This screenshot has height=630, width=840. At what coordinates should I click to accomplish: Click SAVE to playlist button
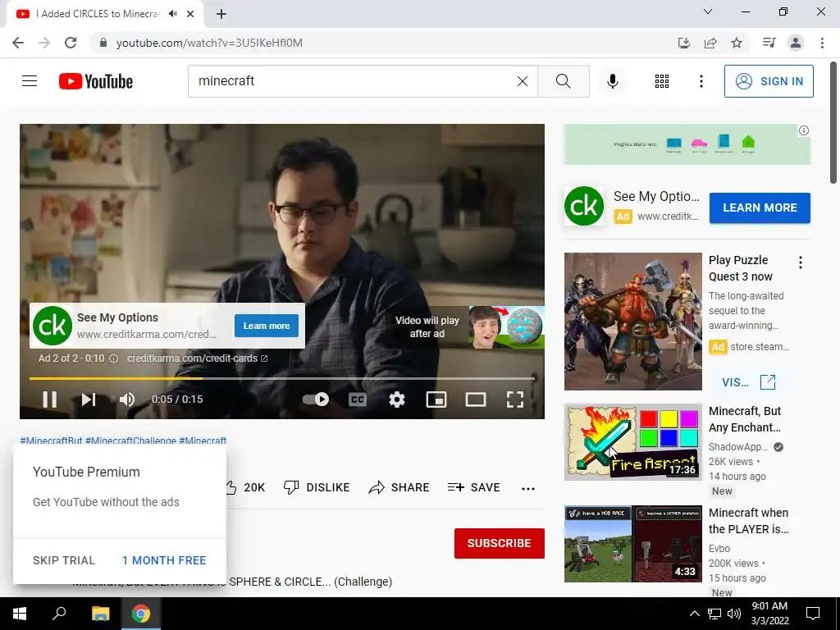click(x=473, y=487)
